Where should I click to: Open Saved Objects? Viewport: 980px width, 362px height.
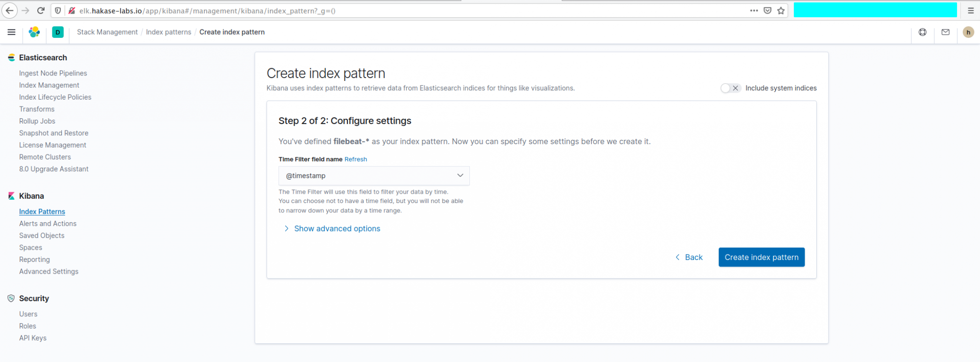(x=42, y=235)
